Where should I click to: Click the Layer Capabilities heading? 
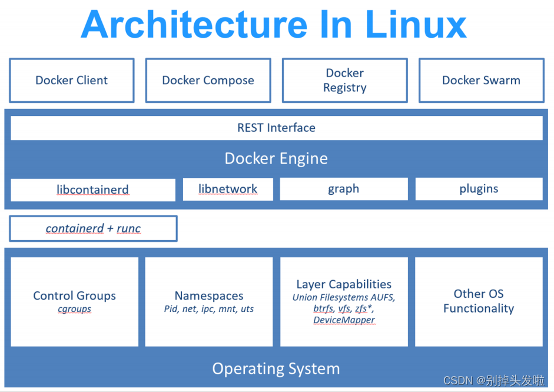pos(344,284)
